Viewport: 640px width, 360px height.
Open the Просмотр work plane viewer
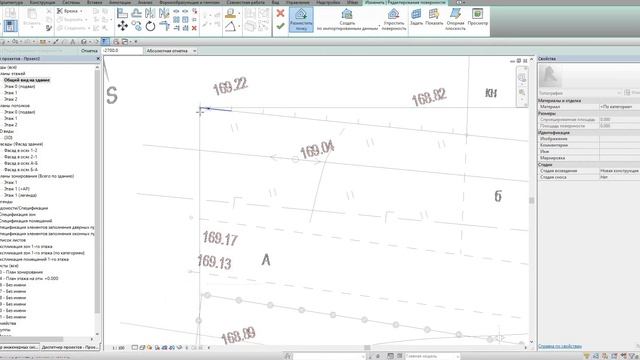478,17
